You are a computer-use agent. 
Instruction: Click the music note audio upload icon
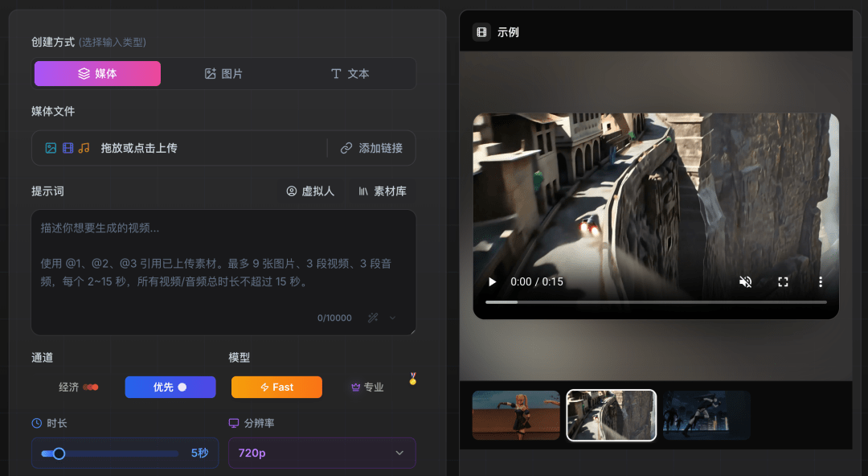click(83, 148)
